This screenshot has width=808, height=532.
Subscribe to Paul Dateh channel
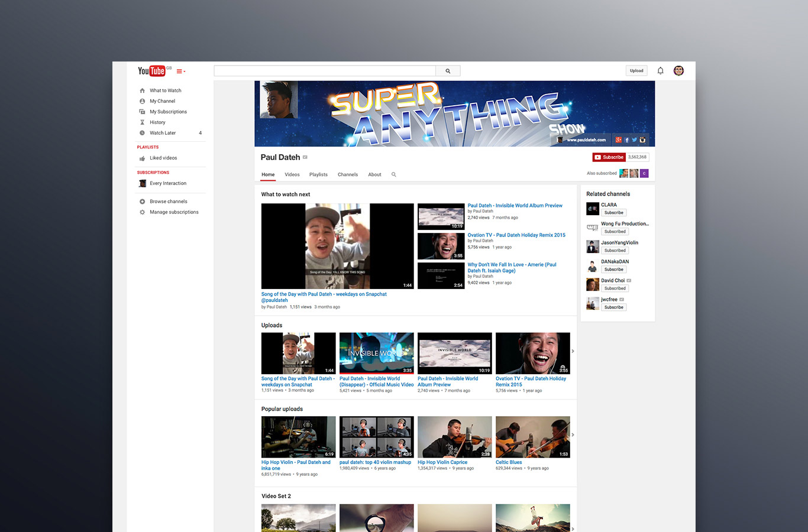click(609, 157)
